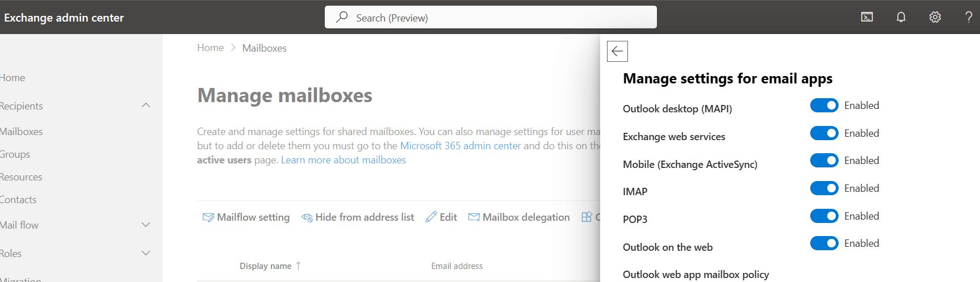Click the Mailflow setting envelope icon
The width and height of the screenshot is (980, 282).
pos(208,217)
